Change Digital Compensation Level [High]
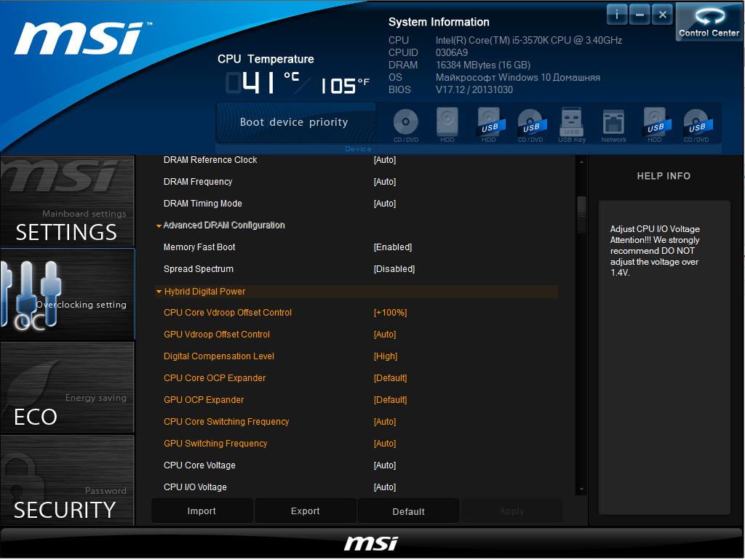 (x=386, y=356)
